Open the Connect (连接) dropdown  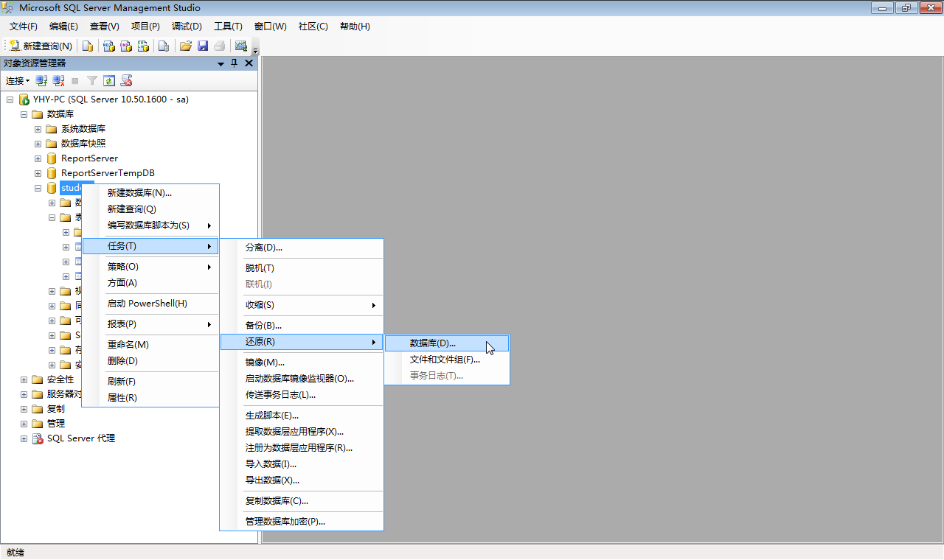click(x=18, y=81)
